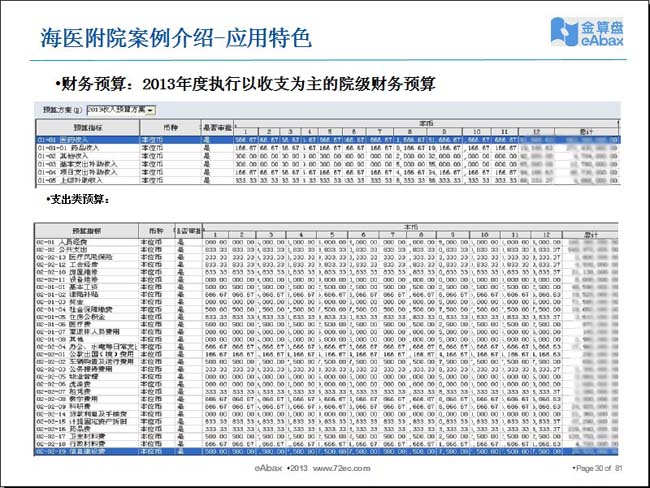Click the Page 30 of 81 indicator
The width and height of the screenshot is (650, 488).
599,468
